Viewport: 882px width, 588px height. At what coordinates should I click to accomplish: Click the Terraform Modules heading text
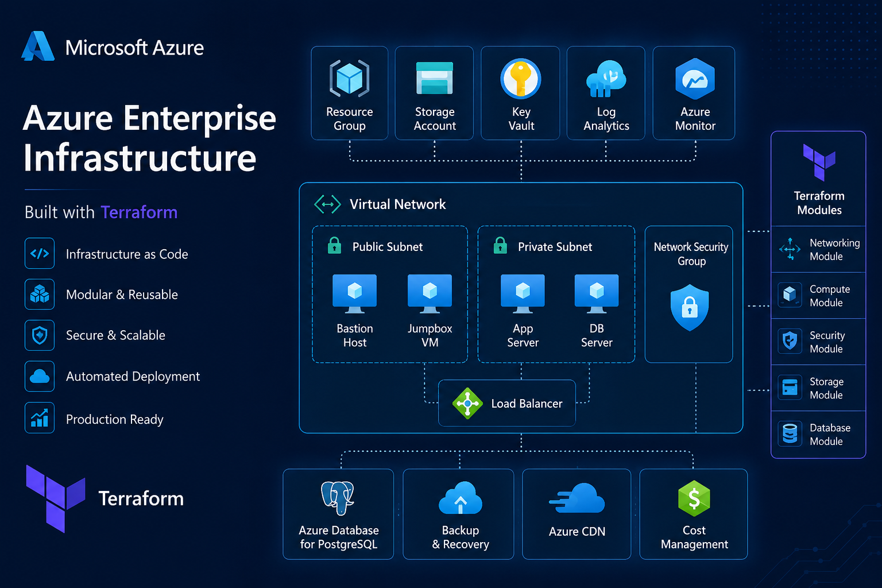pyautogui.click(x=819, y=203)
